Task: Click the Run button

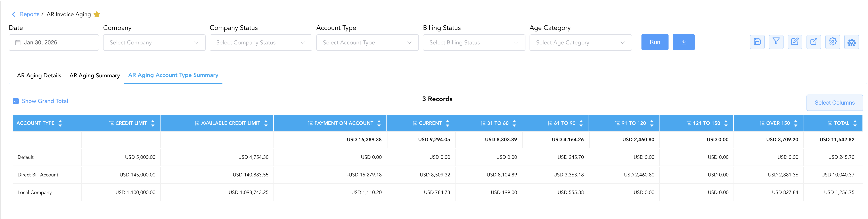Action: coord(655,42)
